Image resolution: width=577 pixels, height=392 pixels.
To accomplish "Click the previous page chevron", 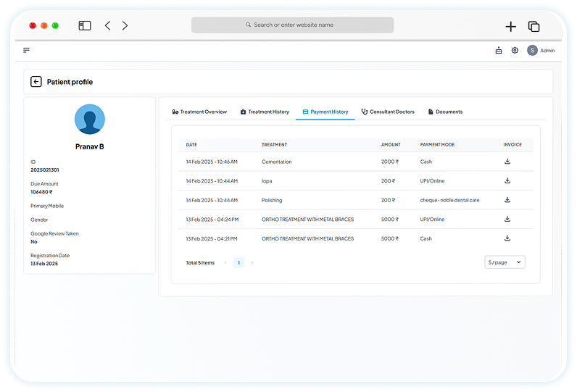I will [225, 262].
